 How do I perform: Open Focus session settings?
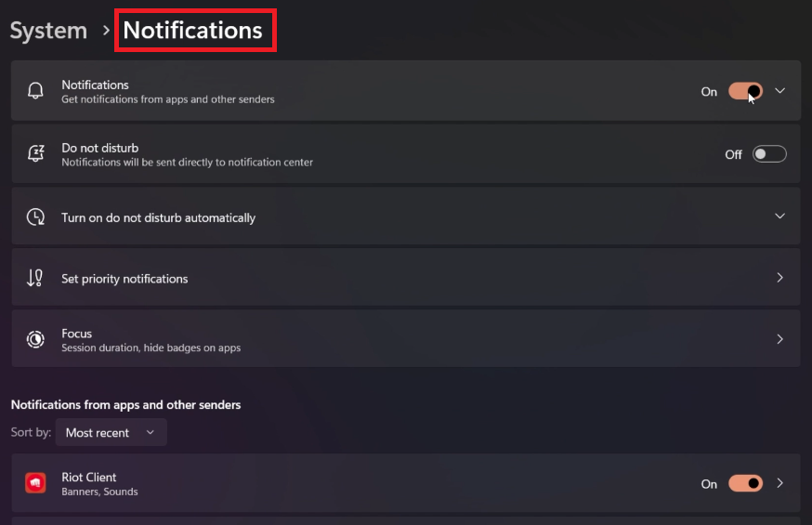[x=151, y=340]
